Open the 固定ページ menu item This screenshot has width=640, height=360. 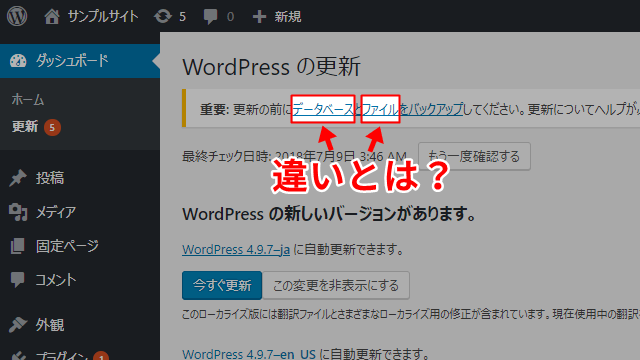[67, 246]
